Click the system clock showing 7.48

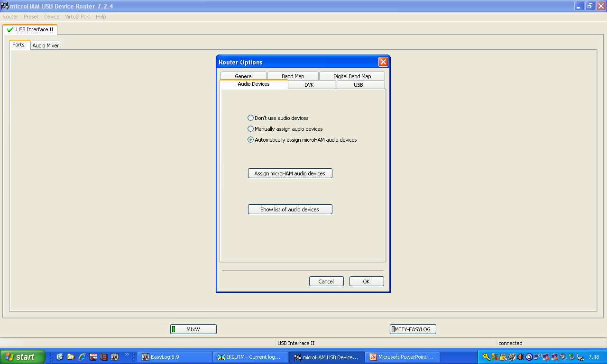(x=594, y=357)
